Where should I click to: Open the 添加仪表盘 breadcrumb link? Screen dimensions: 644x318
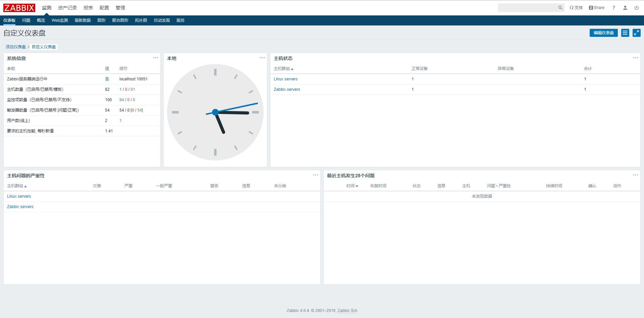pyautogui.click(x=16, y=47)
